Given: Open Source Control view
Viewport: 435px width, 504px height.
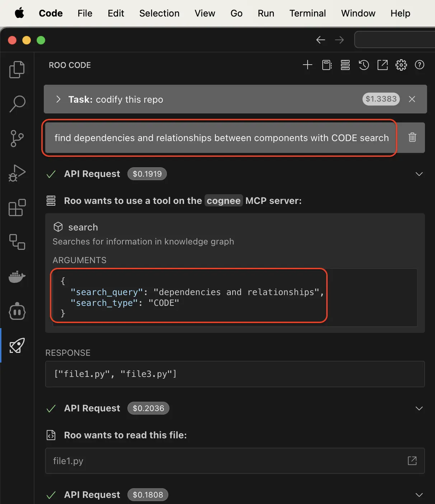Looking at the screenshot, I should click(17, 139).
